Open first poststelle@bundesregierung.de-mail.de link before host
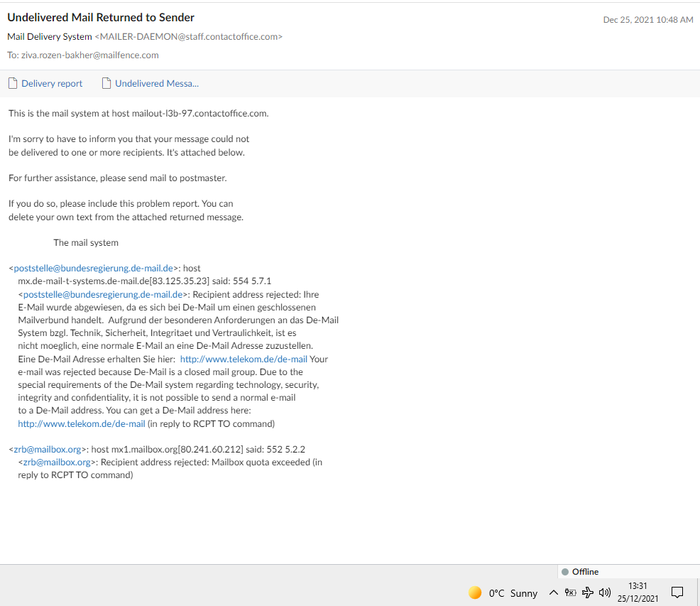This screenshot has height=606, width=700. [93, 268]
